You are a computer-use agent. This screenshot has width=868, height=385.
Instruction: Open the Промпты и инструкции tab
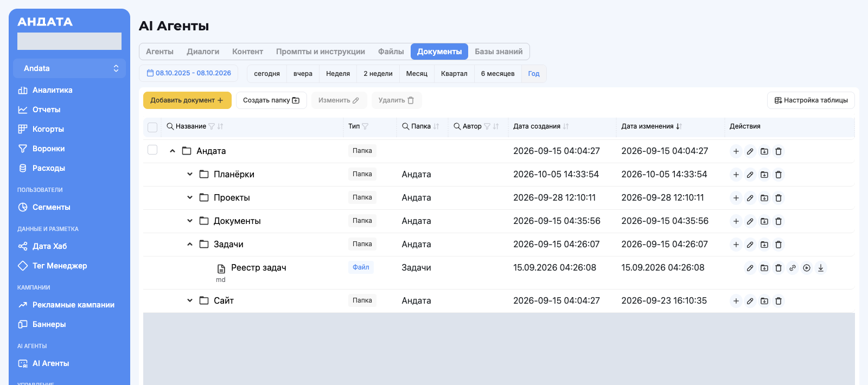pos(320,52)
